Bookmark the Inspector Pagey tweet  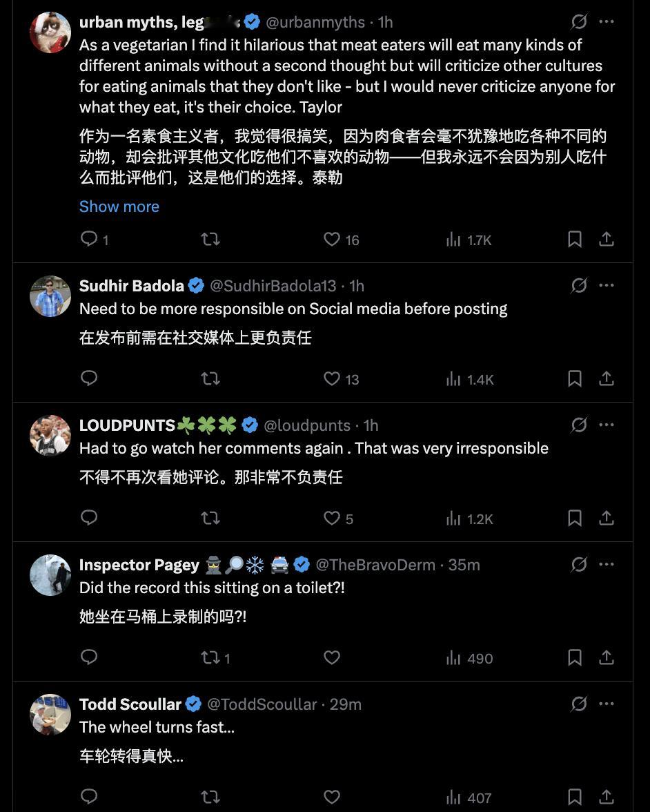pyautogui.click(x=574, y=657)
